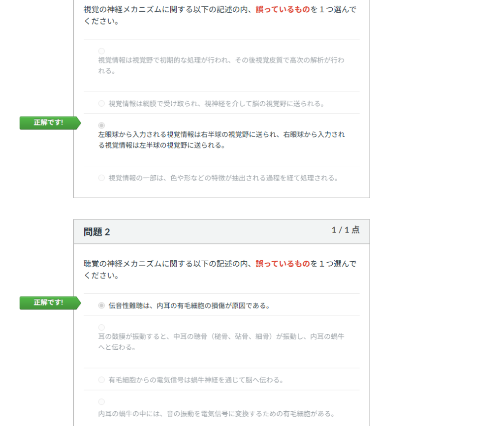Select radio button above '耳の鼓膜が振動すると' option

coord(101,328)
